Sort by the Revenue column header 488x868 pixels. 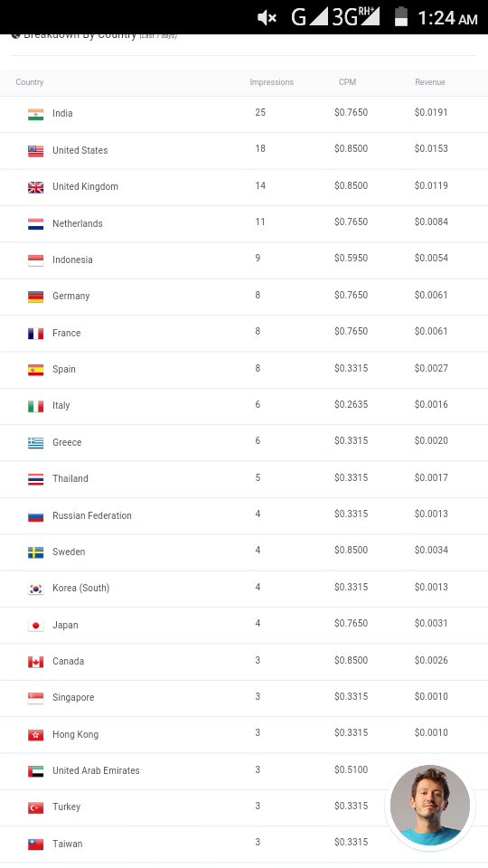430,82
